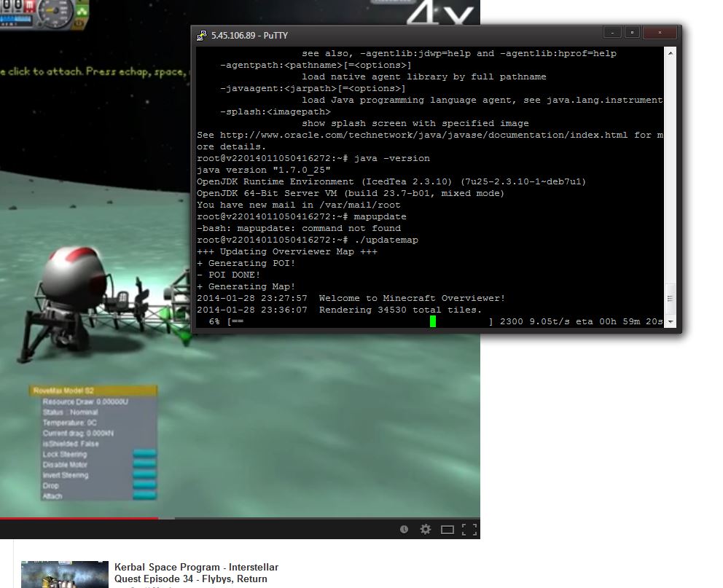Minimize the PuTTY window
The image size is (723, 588).
[x=612, y=32]
